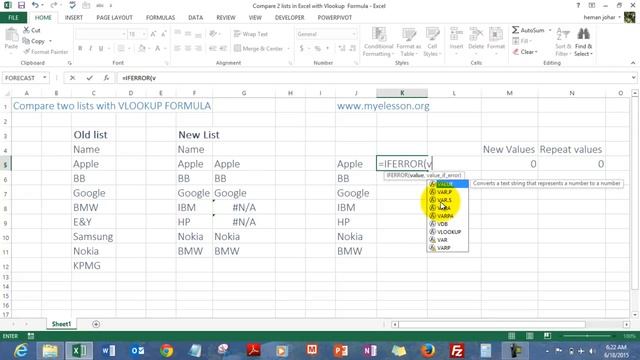Toggle Italic formatting

pos(90,49)
